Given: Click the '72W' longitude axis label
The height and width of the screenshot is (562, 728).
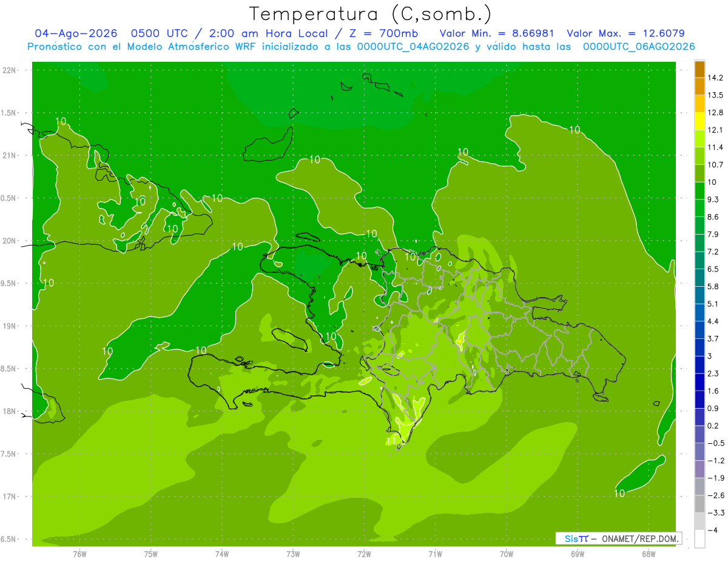Looking at the screenshot, I should (x=364, y=554).
